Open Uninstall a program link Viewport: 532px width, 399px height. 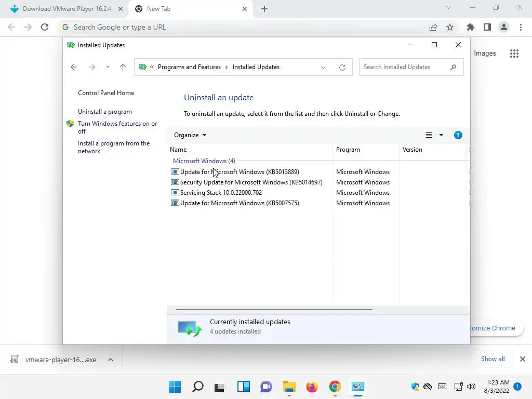pyautogui.click(x=105, y=112)
